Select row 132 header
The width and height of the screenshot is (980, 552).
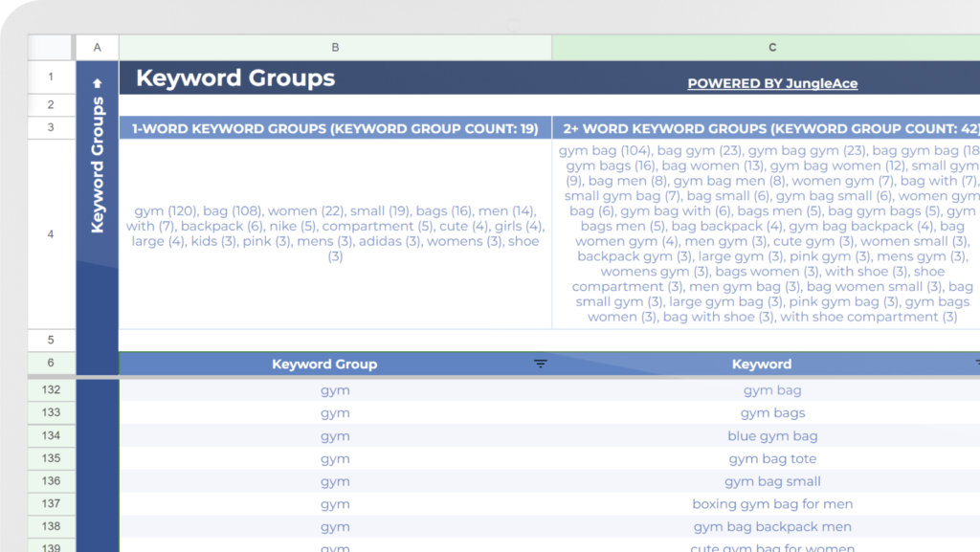(51, 389)
